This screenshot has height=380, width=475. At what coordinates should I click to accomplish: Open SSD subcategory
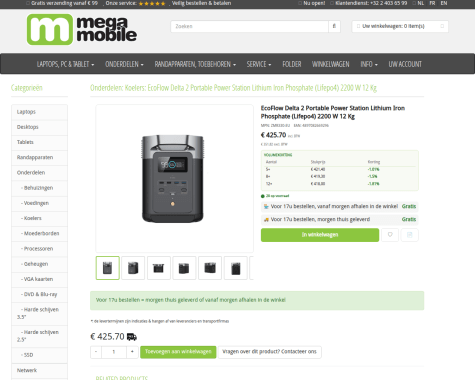click(39, 355)
